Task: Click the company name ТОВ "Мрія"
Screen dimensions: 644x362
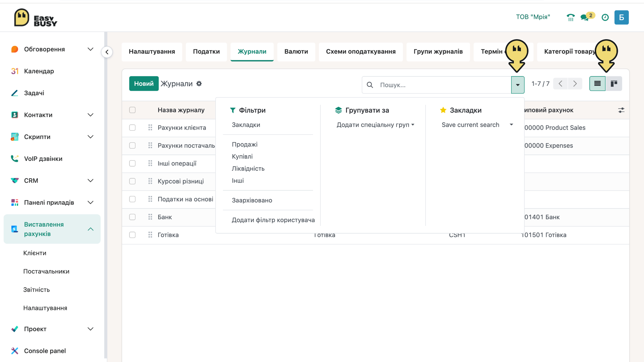Action: click(533, 17)
